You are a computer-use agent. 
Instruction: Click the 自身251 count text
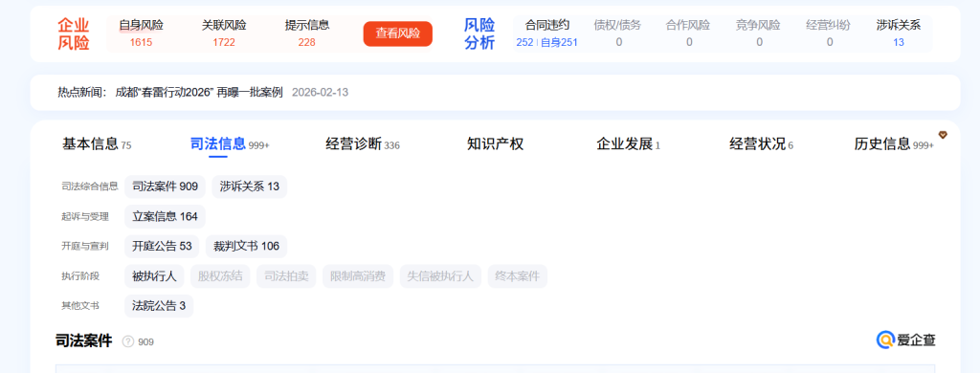(x=559, y=42)
